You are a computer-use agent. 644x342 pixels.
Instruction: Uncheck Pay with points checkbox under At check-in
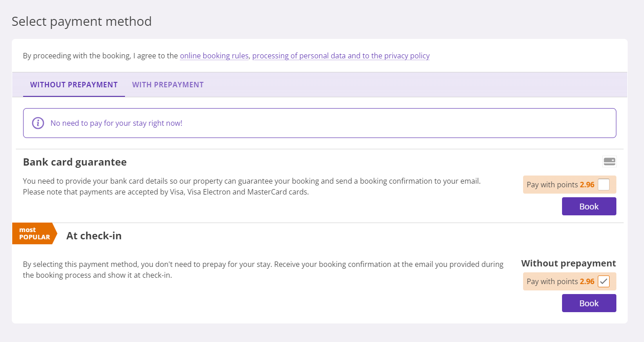tap(604, 281)
